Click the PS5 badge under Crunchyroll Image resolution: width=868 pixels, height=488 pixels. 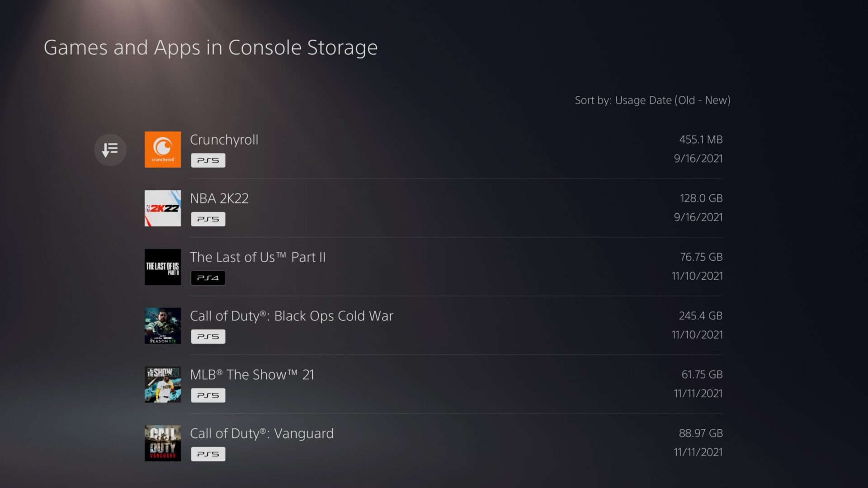coord(208,160)
